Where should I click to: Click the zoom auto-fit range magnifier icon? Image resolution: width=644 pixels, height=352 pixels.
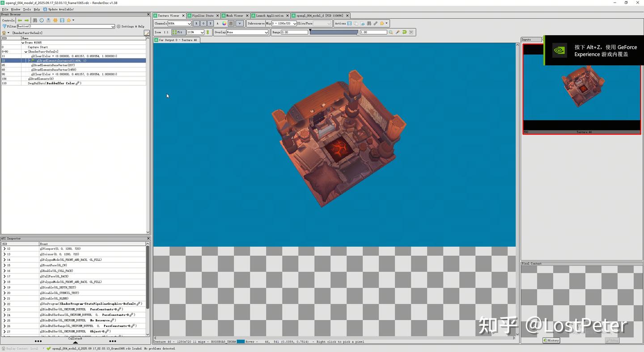point(390,32)
